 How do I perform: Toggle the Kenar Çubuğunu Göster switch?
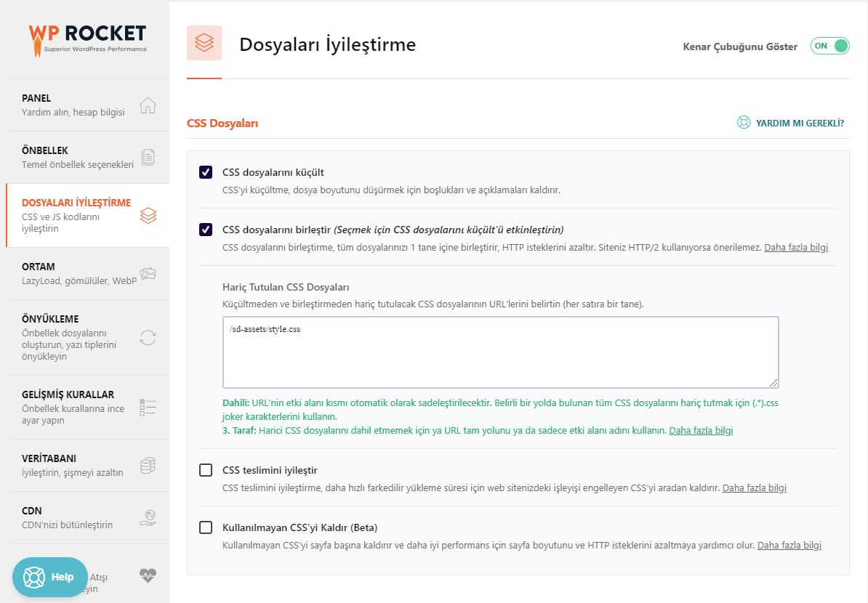coord(829,46)
